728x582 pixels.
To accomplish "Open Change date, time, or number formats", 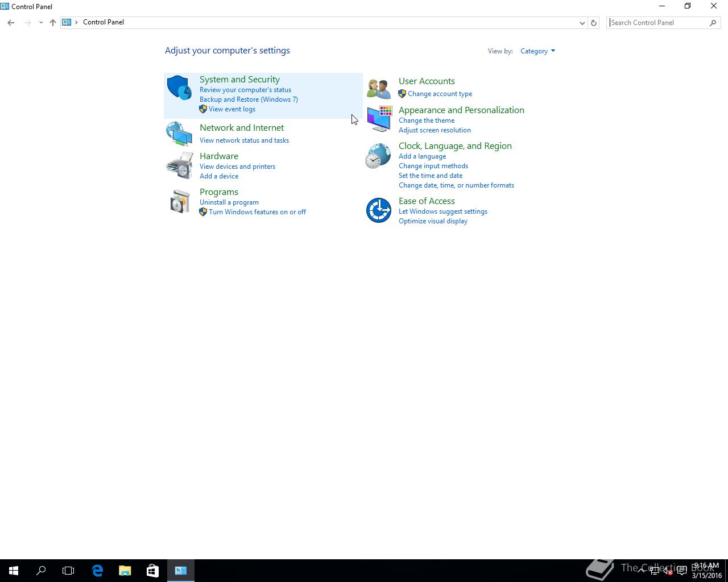I will pos(456,185).
